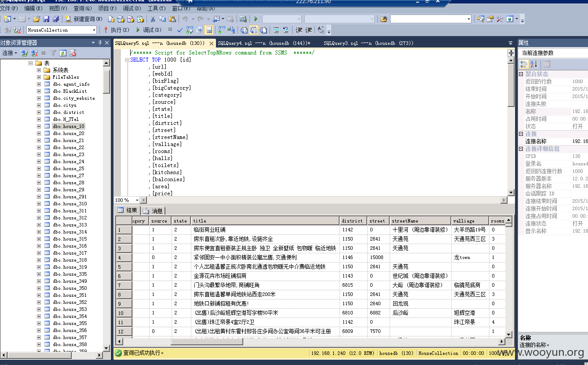This screenshot has width=588, height=365.
Task: Switch to SQLQuery3.sql tab
Action: click(x=369, y=43)
